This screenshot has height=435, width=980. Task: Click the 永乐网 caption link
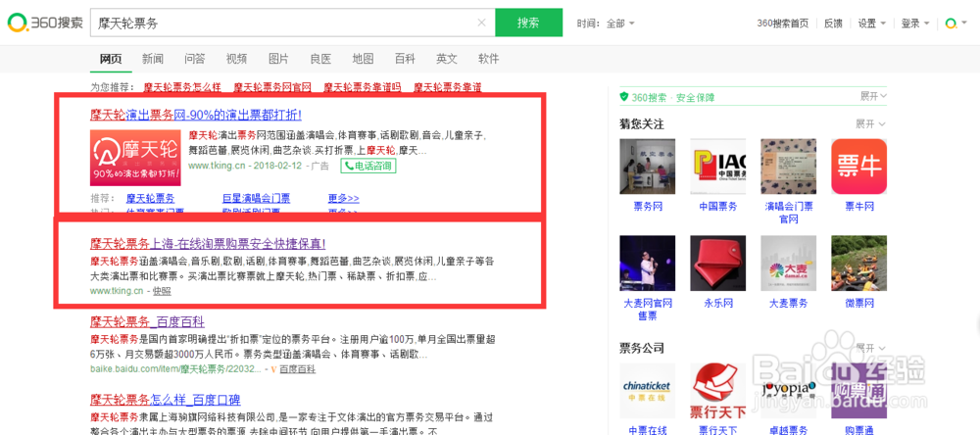718,303
